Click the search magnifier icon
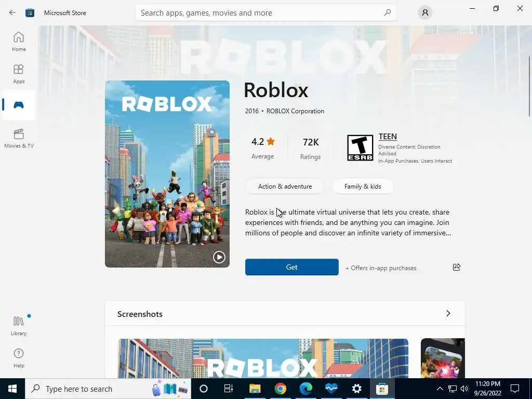 (x=388, y=12)
